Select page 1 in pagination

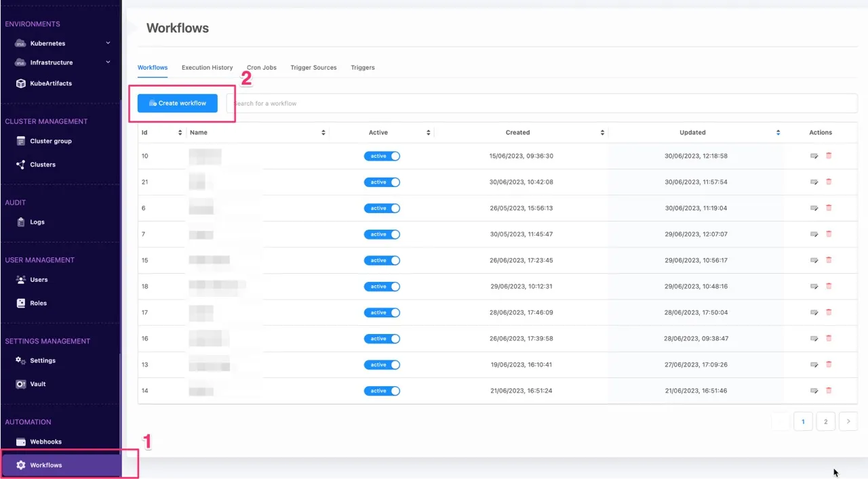pyautogui.click(x=803, y=421)
